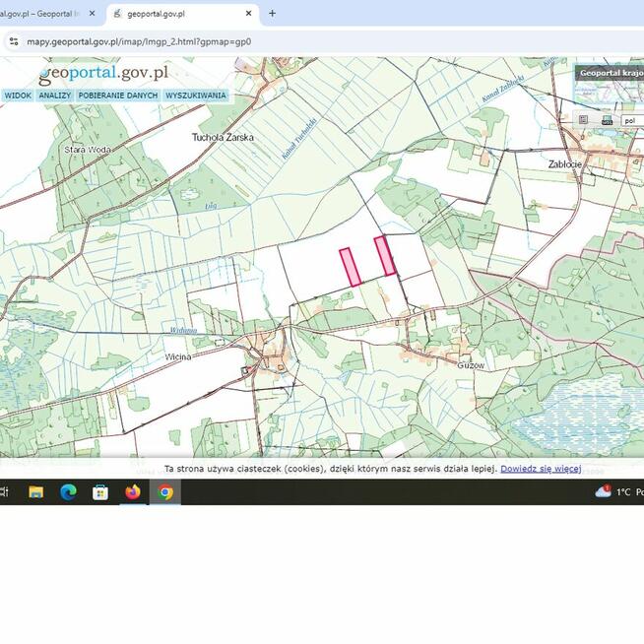The height and width of the screenshot is (644, 644).
Task: Click the site information icon in address bar
Action: [x=13, y=42]
